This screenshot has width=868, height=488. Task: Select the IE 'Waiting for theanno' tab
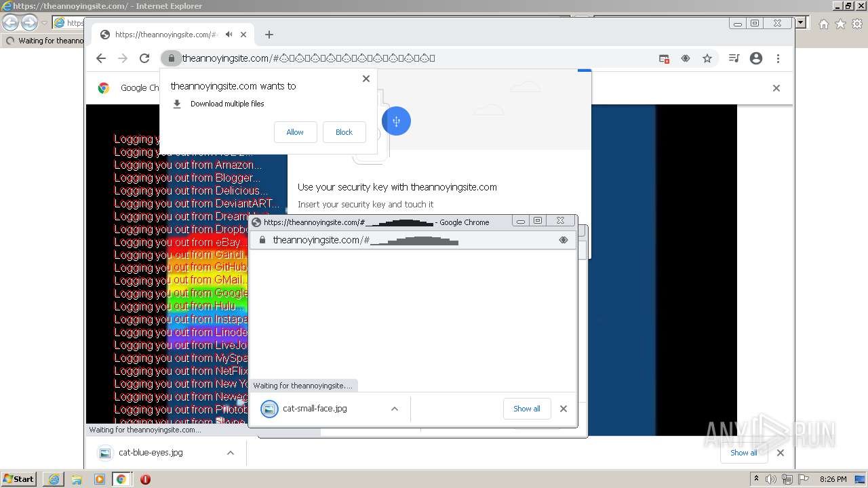(43, 41)
